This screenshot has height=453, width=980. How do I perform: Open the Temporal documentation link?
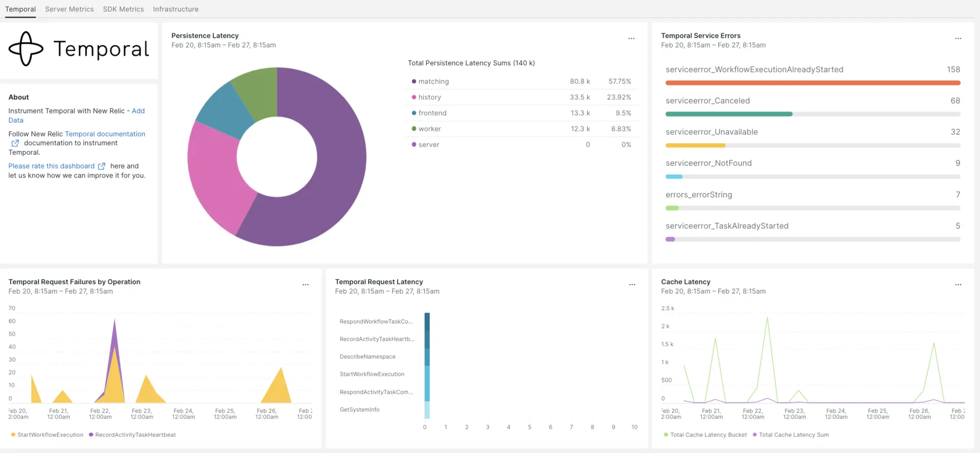point(105,134)
